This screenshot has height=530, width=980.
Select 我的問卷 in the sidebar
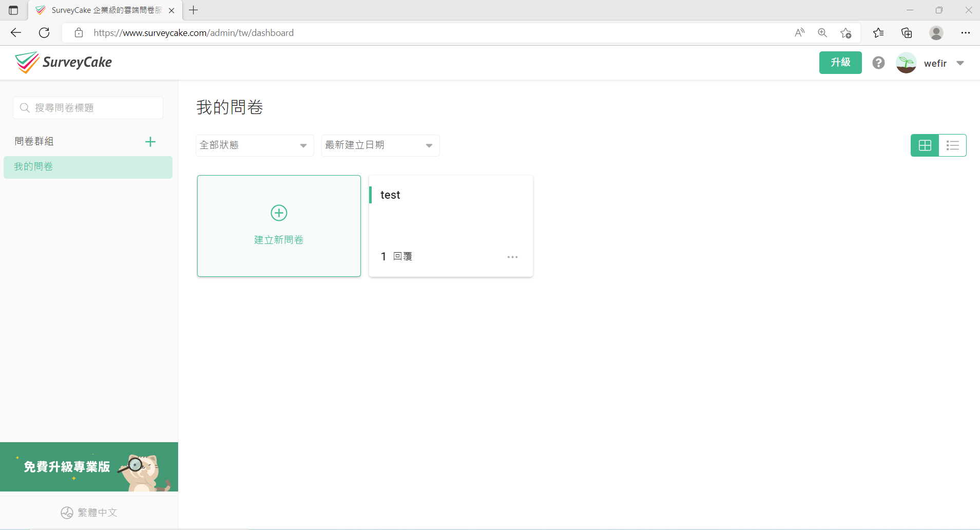tap(88, 167)
